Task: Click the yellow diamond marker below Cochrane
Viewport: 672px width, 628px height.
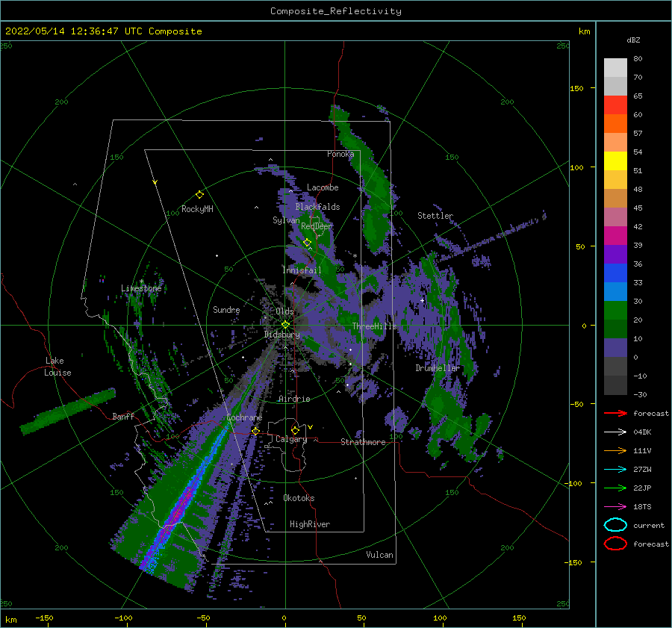Action: [x=255, y=431]
